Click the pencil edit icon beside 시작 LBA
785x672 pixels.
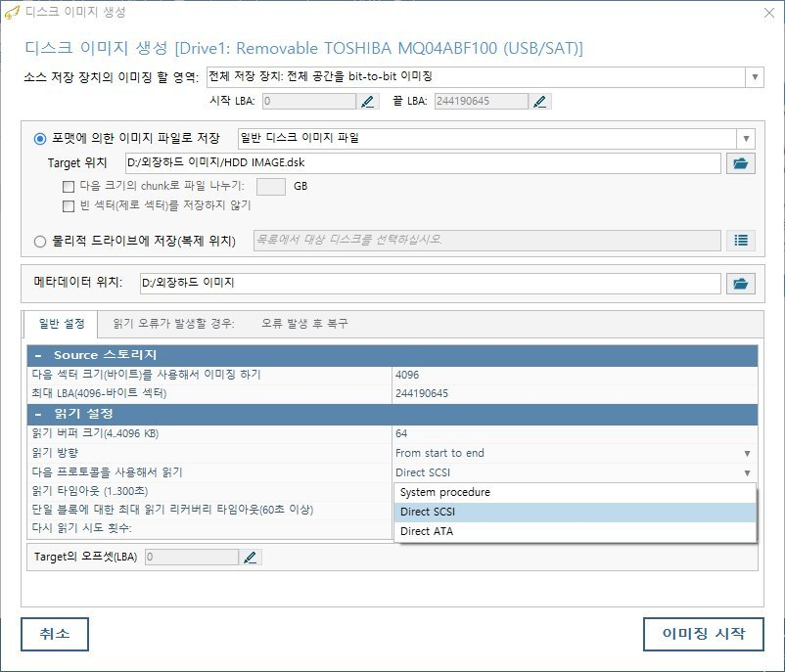point(368,102)
